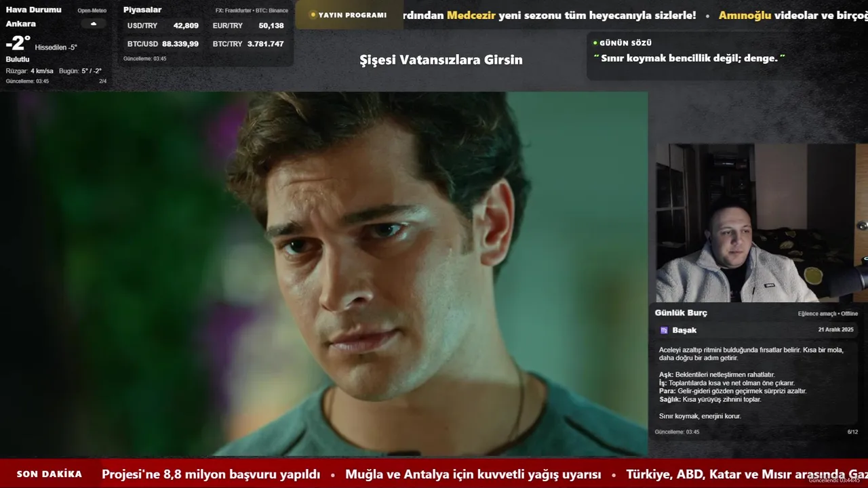The height and width of the screenshot is (488, 868).
Task: Click the 6/12 horoscope page counter
Action: [x=852, y=432]
